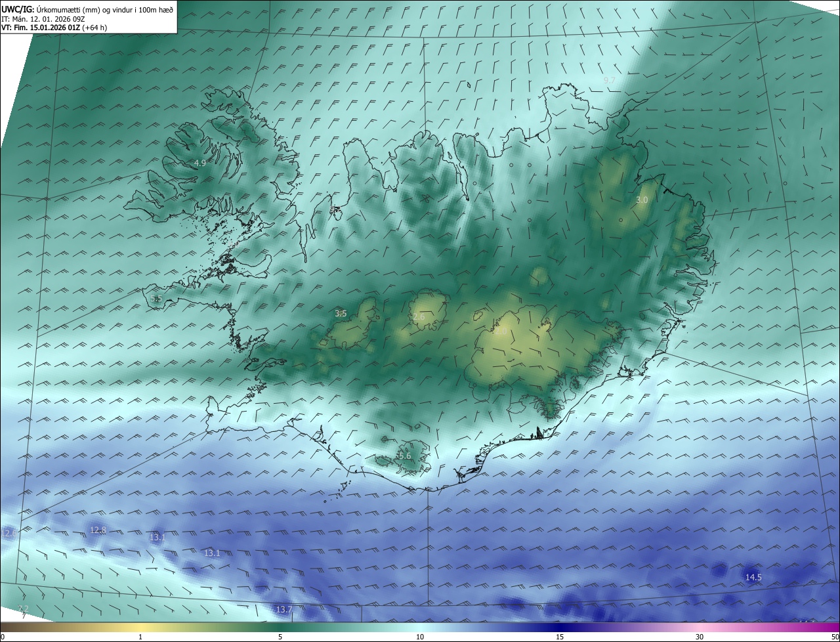This screenshot has height=642, width=840.
Task: Select the VT: Fim. 15.01.2026 01Z line
Action: (x=54, y=28)
